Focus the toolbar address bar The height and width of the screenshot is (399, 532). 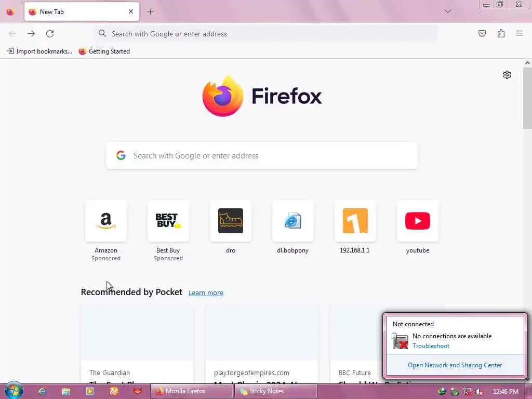tap(266, 34)
